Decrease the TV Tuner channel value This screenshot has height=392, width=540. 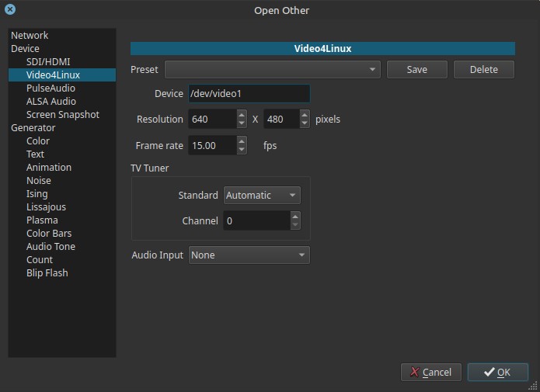point(295,225)
